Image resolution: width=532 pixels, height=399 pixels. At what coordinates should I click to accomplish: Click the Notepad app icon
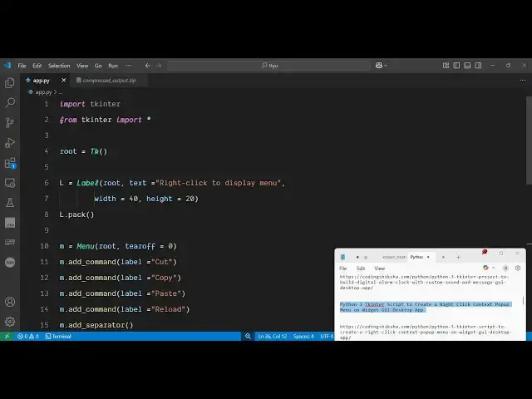(342, 257)
